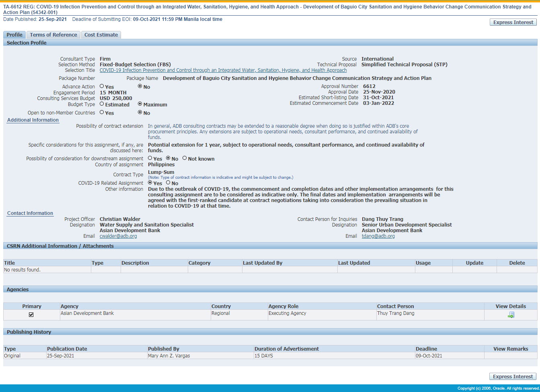Choose Not known for downstream assignment
540x392 pixels.
click(x=185, y=158)
